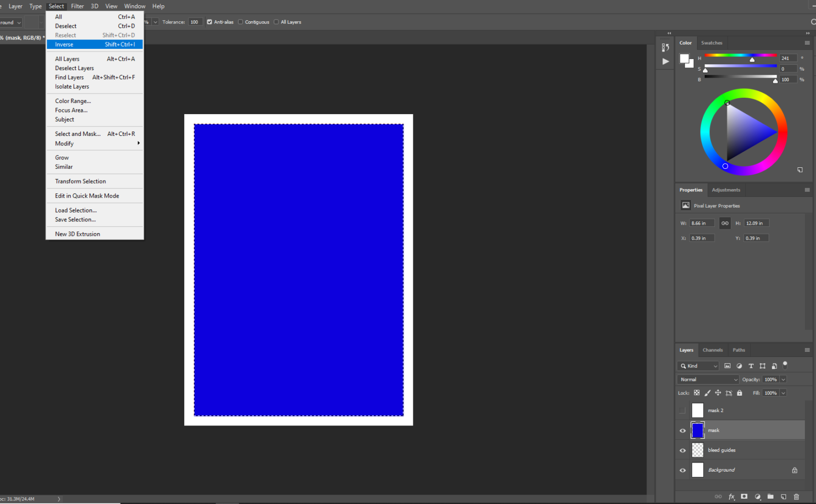Image resolution: width=816 pixels, height=504 pixels.
Task: Create a new layer in the Layers panel
Action: click(x=784, y=497)
